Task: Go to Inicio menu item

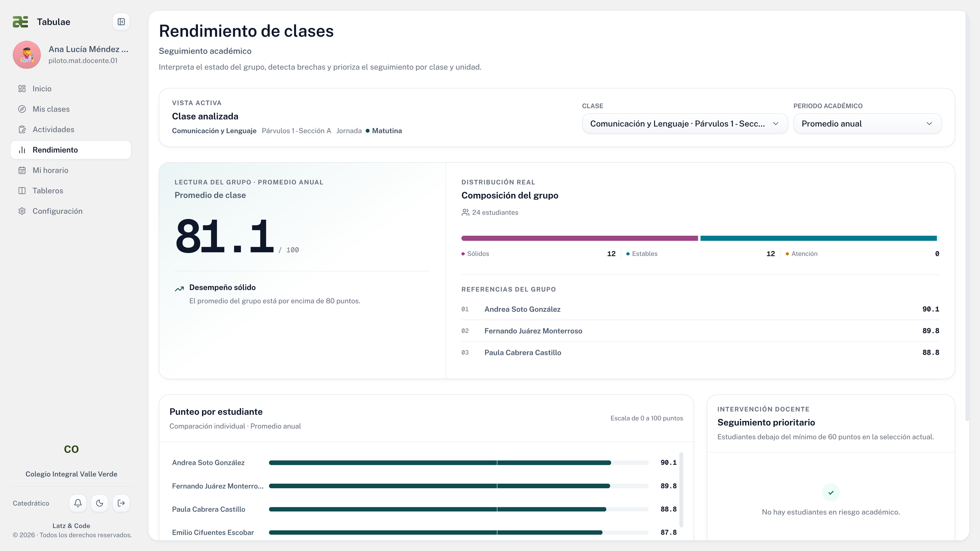Action: click(71, 89)
